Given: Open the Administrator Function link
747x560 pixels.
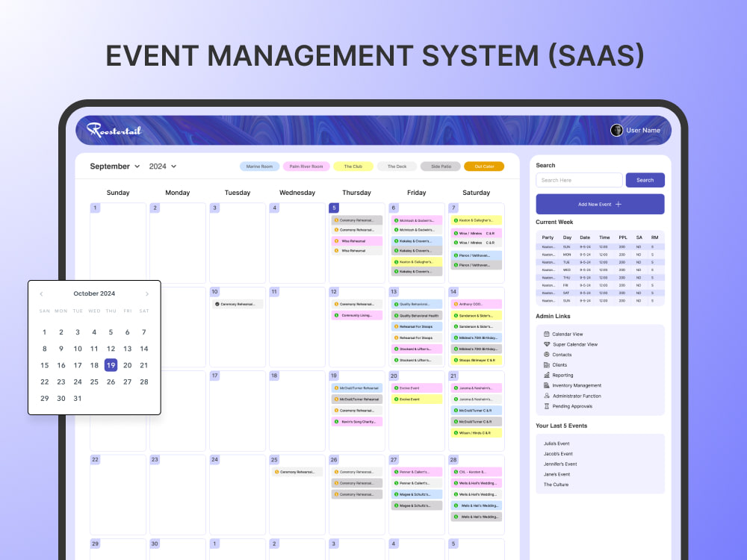Looking at the screenshot, I should [x=577, y=396].
